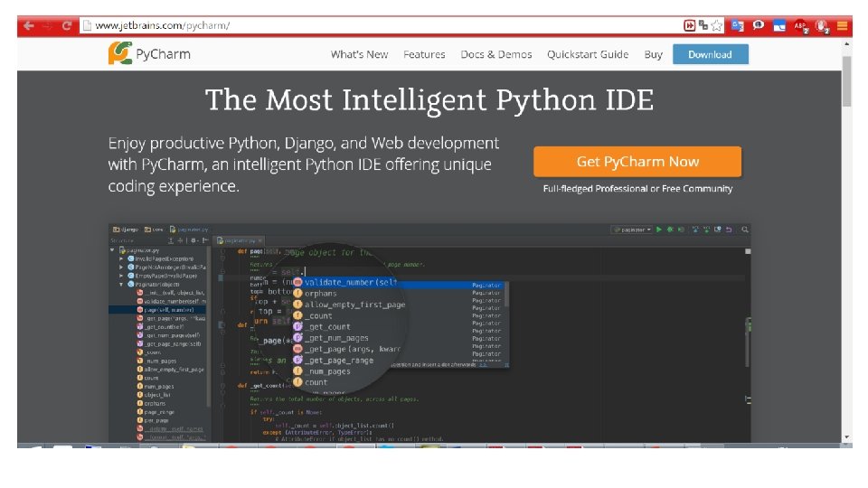868x488 pixels.
Task: Click the translate page icon in address bar
Action: point(703,25)
